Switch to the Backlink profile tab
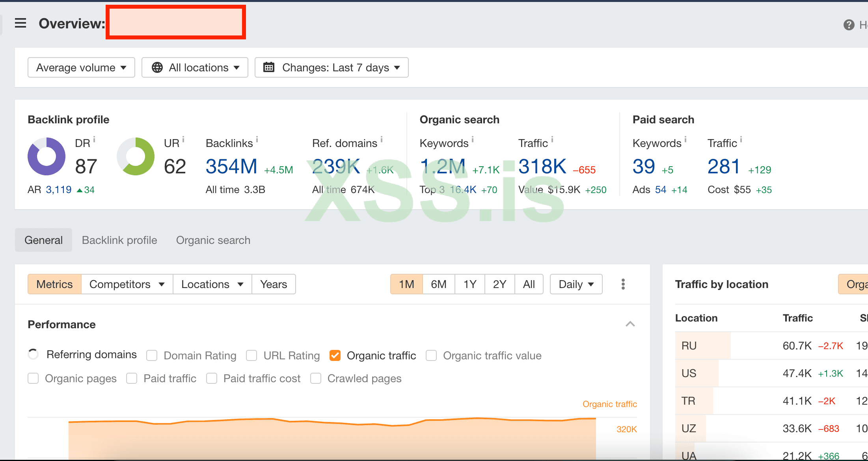 click(x=119, y=240)
